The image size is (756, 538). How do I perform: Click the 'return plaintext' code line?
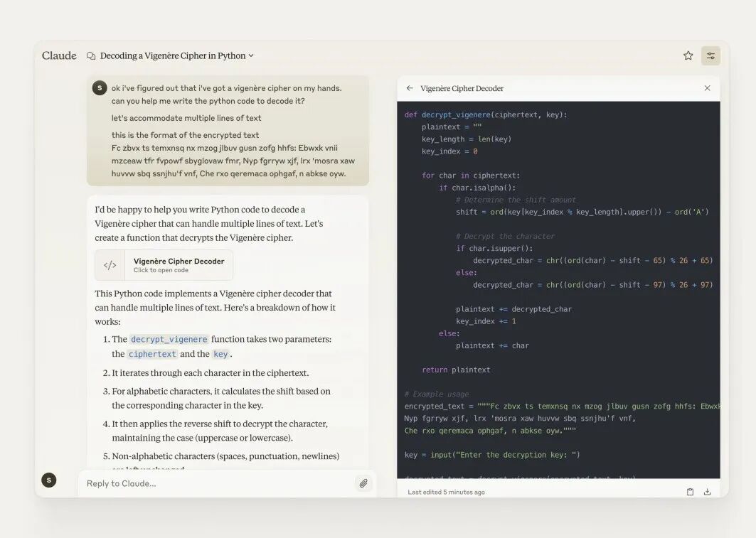coord(456,370)
